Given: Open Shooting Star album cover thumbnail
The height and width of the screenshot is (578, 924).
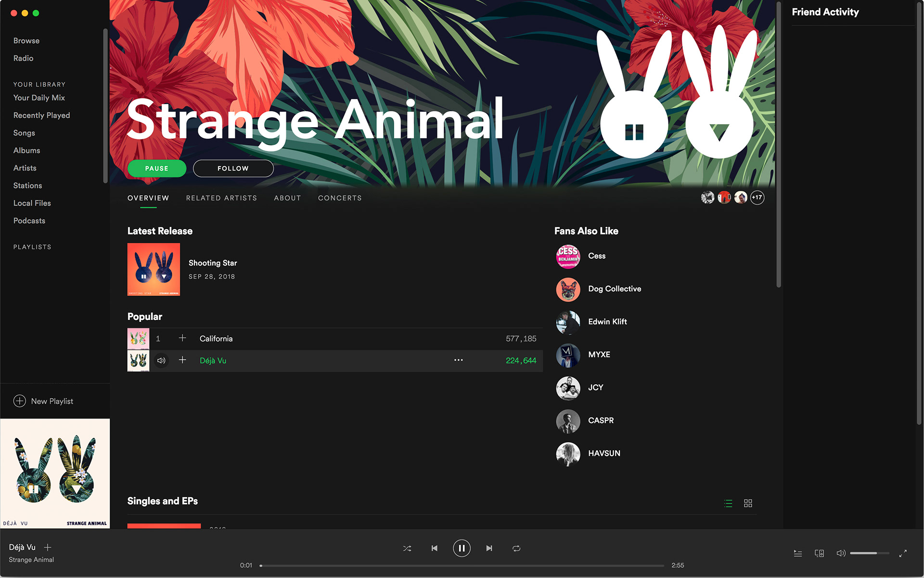Looking at the screenshot, I should [154, 269].
